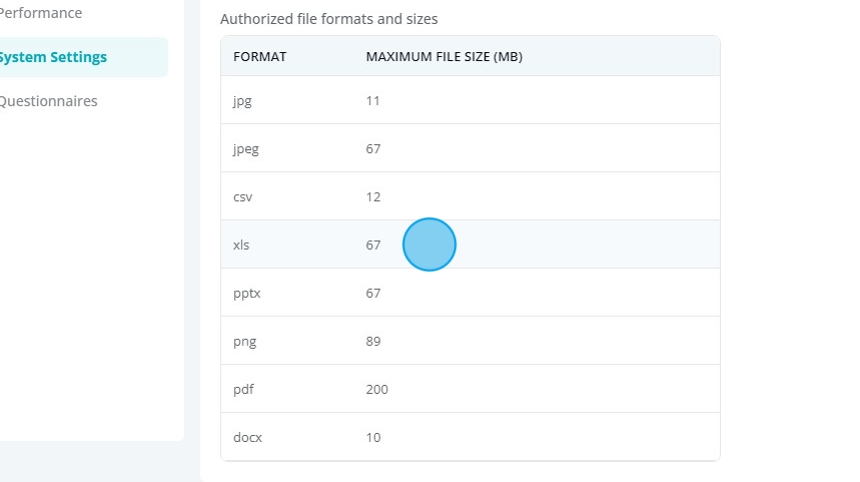Select the jpg format row
This screenshot has height=482, width=860.
point(470,100)
